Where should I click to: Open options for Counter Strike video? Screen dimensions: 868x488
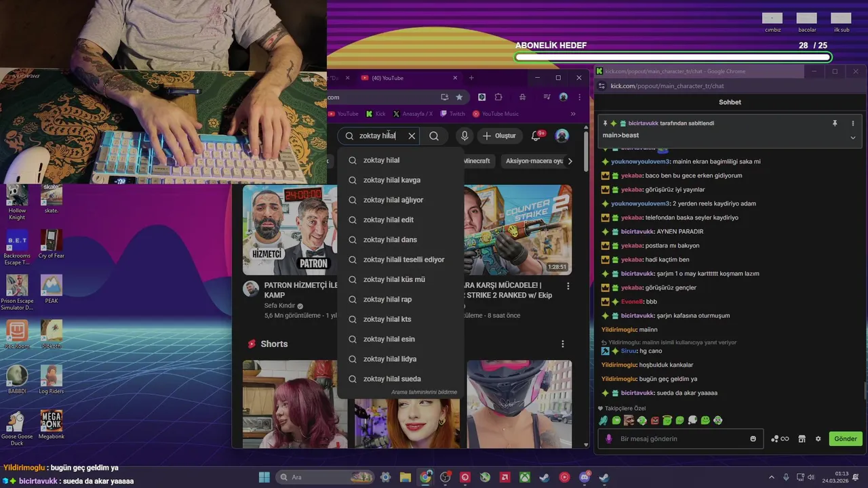click(x=568, y=287)
